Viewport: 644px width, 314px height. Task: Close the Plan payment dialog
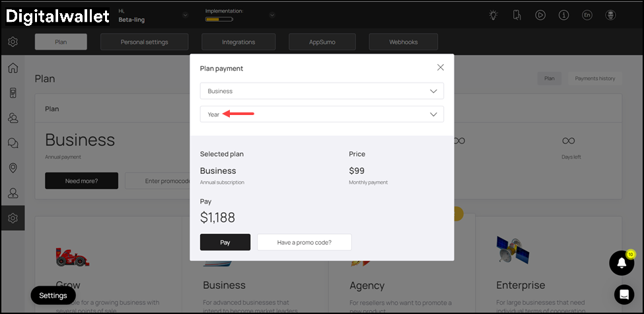tap(441, 67)
